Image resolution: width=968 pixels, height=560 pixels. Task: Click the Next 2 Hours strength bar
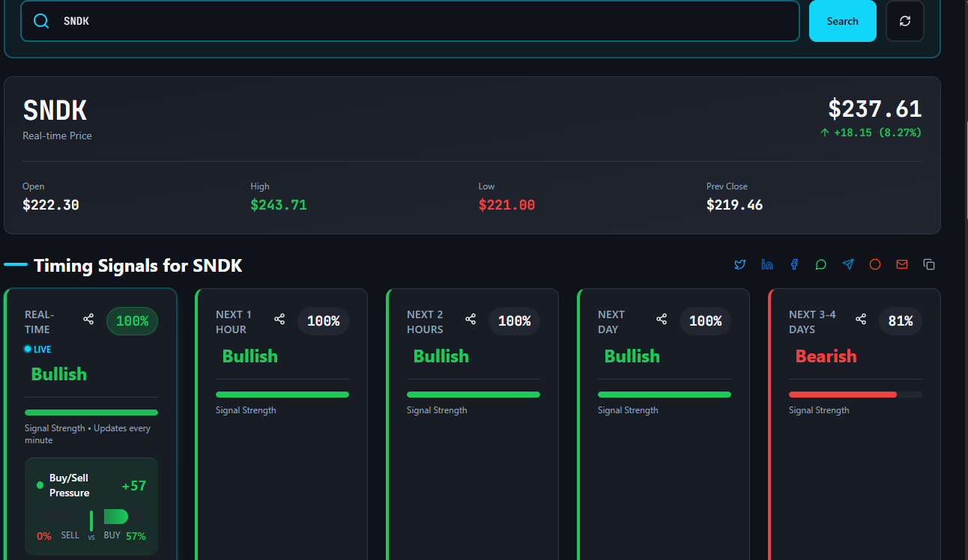tap(474, 395)
